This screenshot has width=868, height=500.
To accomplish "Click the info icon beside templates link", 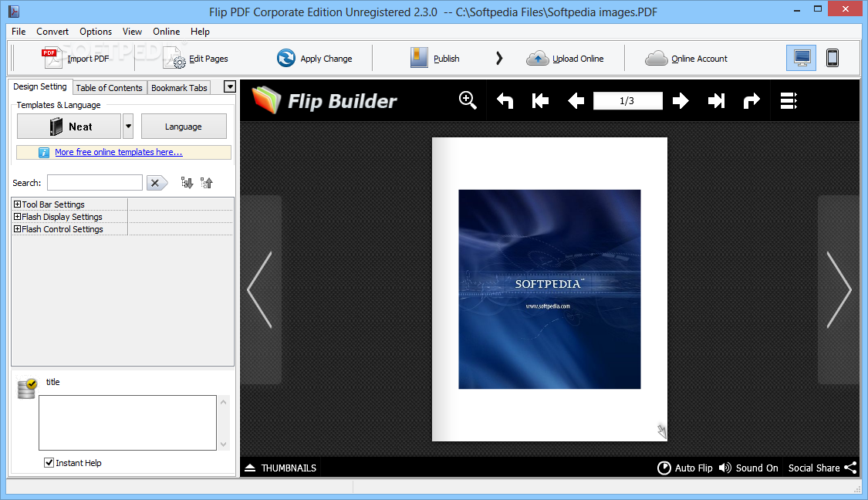I will [44, 152].
